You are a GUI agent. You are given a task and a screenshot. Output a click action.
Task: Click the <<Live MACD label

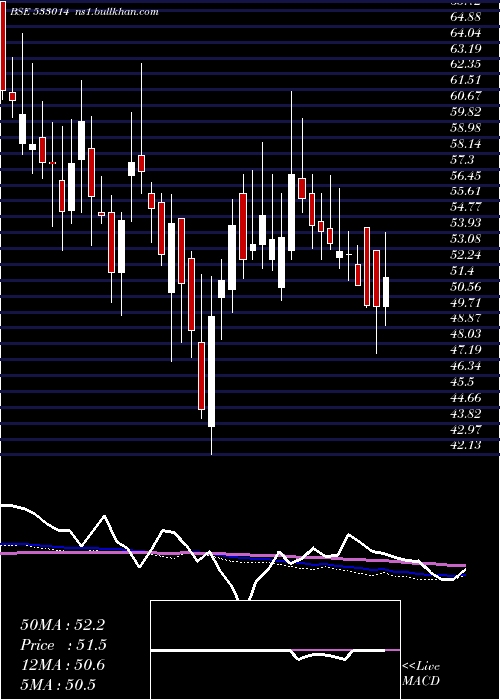(421, 673)
